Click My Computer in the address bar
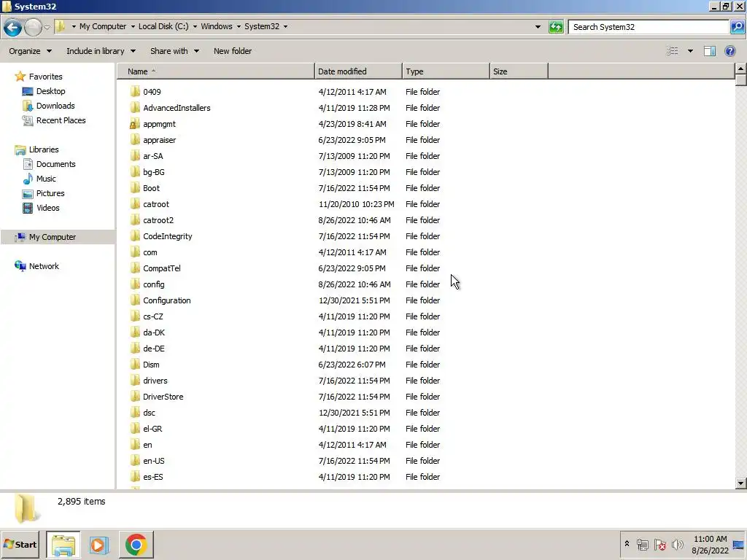747x560 pixels. click(103, 27)
